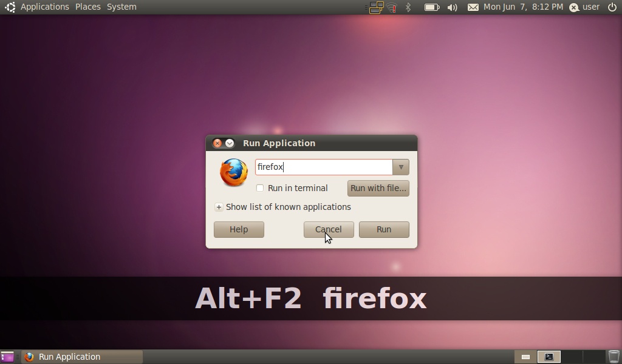622x364 pixels.
Task: Enable the Run in terminal checkbox
Action: coord(260,188)
